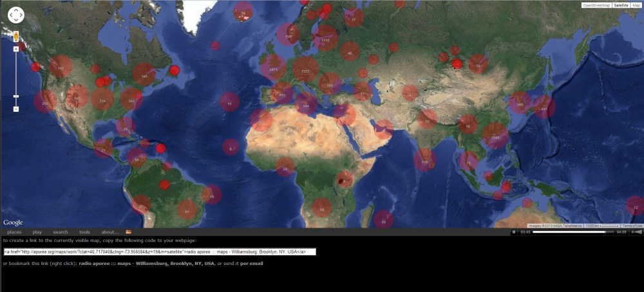Image resolution: width=644 pixels, height=292 pixels.
Task: Switch to OpenStreetMap view
Action: 596,5
